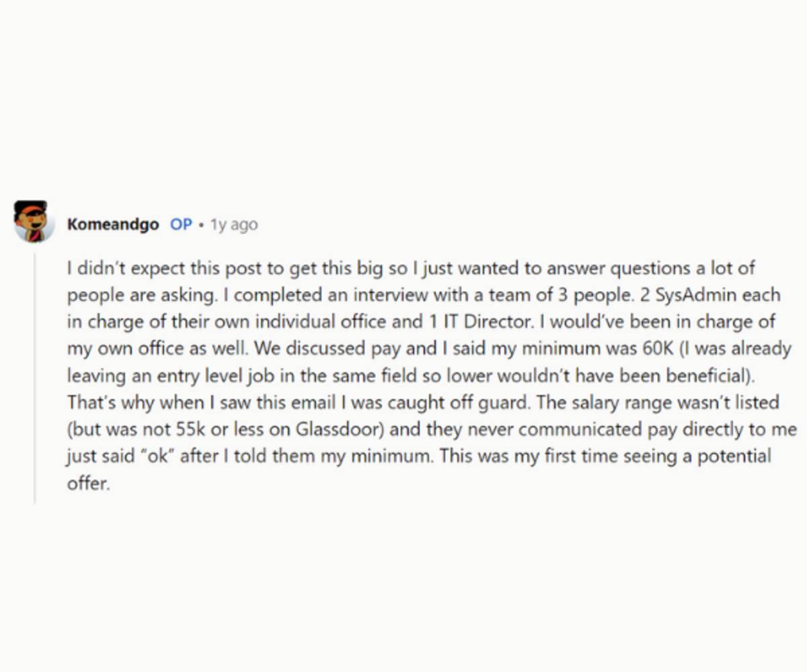
Task: Click the Komeandgo user avatar
Action: click(34, 221)
